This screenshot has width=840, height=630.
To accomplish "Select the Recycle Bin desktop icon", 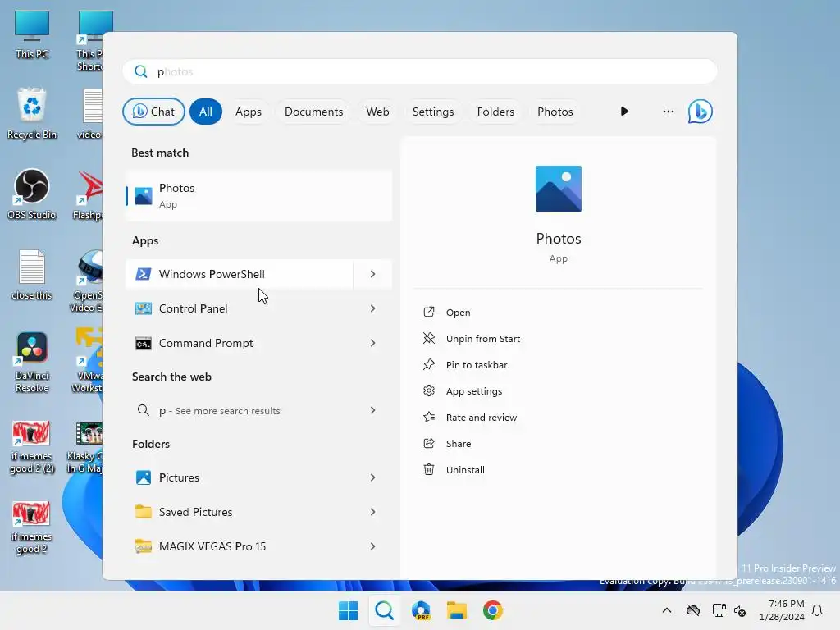I will click(32, 113).
